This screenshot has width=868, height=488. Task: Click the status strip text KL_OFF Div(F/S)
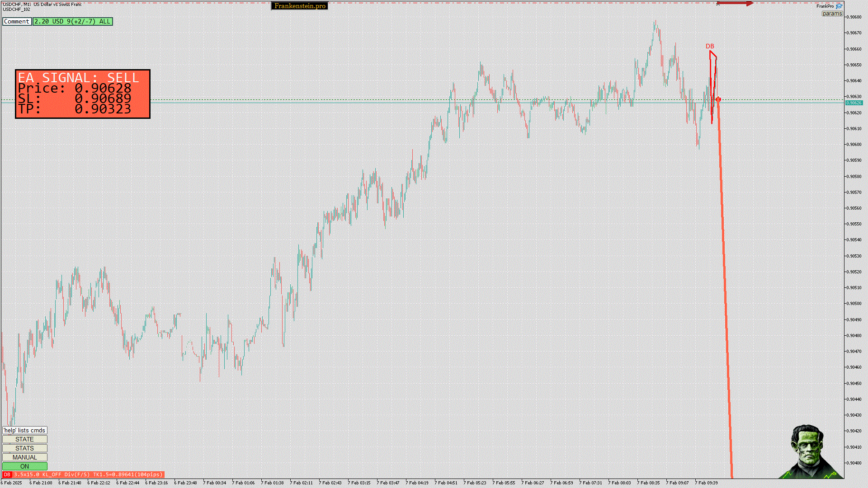66,474
